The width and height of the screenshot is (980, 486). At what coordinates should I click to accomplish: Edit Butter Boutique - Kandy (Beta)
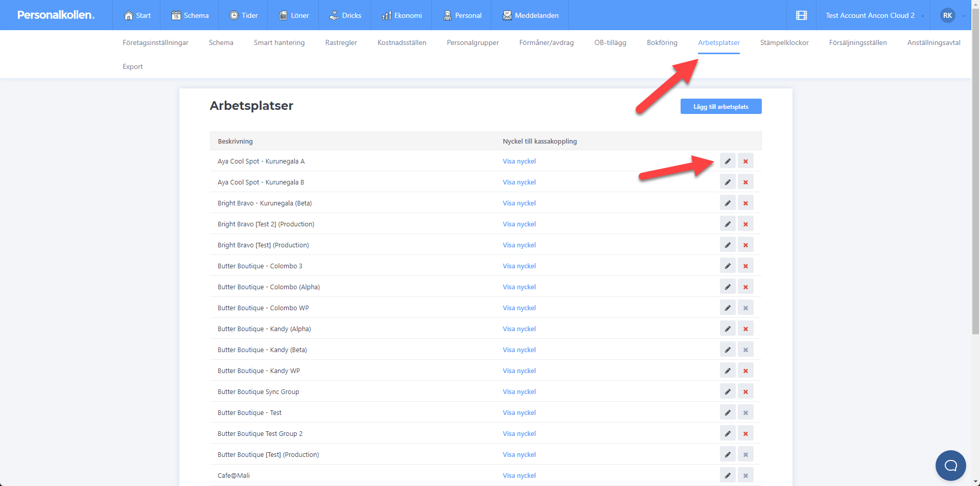point(728,350)
